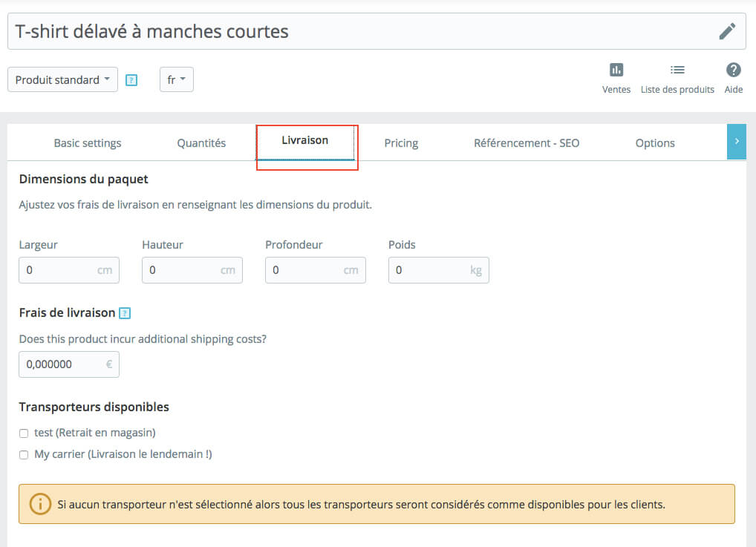Switch to the Options tab

pos(655,143)
